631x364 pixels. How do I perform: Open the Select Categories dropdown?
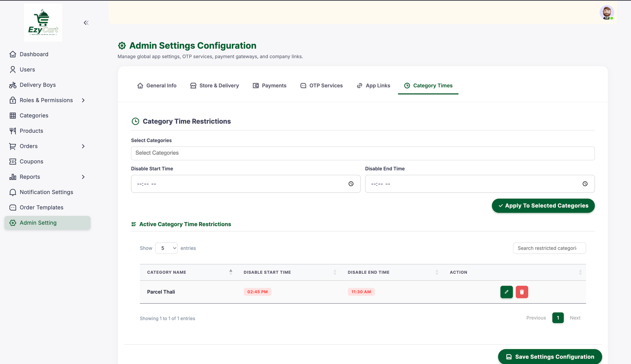(x=363, y=153)
